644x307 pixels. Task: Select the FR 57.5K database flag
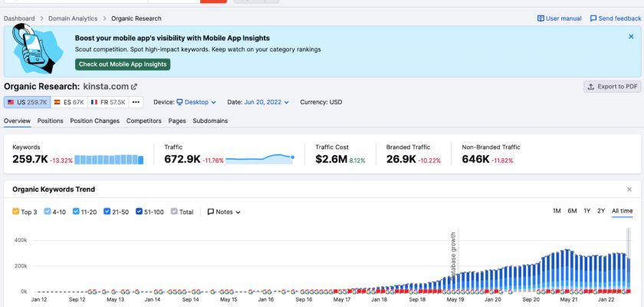click(108, 102)
